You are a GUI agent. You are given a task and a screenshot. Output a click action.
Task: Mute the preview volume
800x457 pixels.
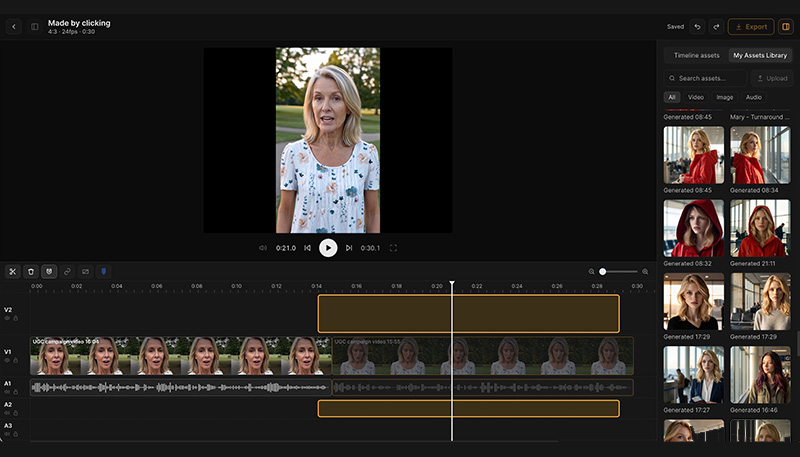263,248
